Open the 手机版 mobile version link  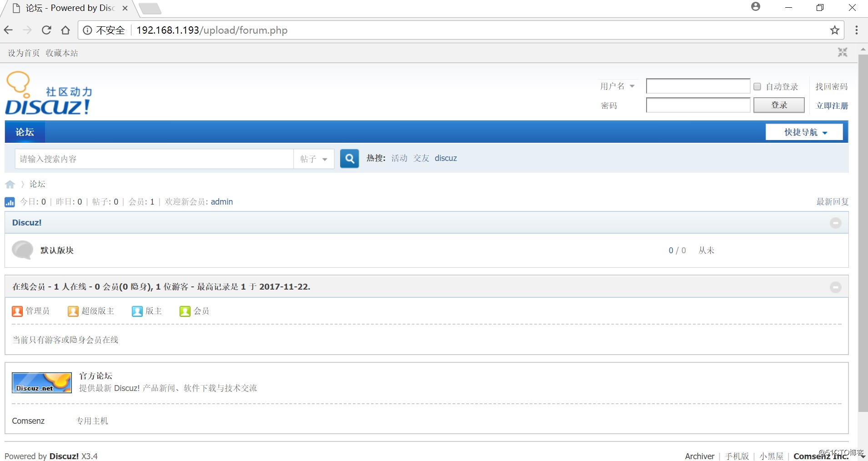coord(737,456)
